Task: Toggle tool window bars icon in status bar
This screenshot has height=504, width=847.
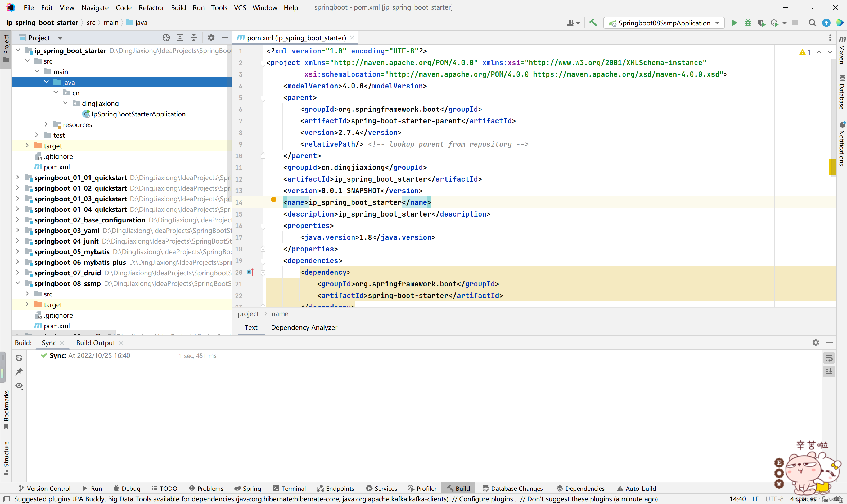Action: [x=6, y=499]
